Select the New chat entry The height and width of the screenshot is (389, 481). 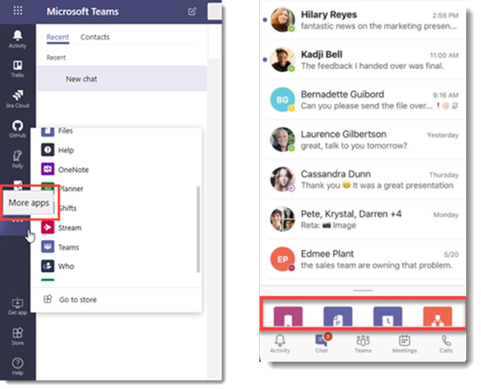point(122,79)
